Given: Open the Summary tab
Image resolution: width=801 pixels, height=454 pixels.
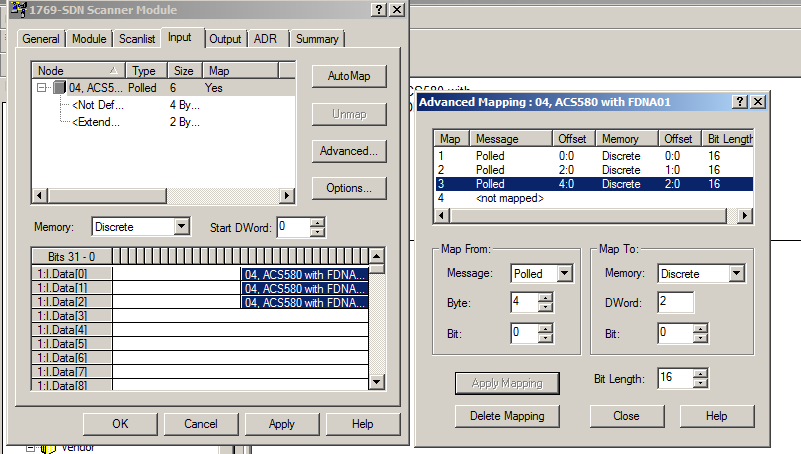Looking at the screenshot, I should coord(317,39).
